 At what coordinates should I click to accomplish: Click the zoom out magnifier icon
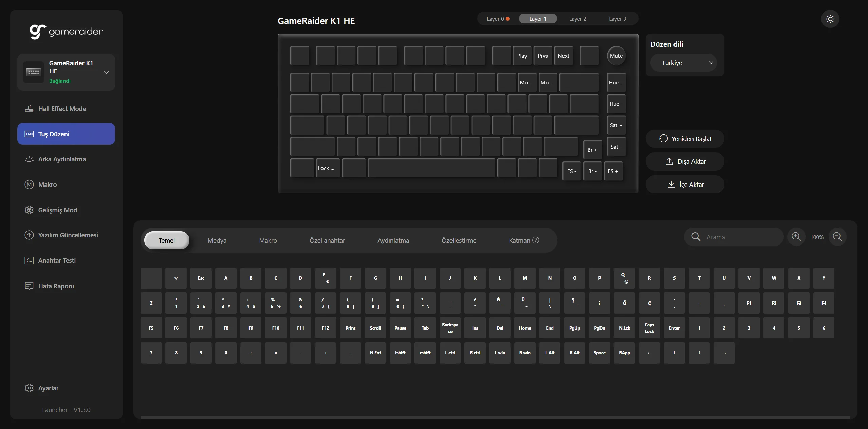(x=837, y=237)
